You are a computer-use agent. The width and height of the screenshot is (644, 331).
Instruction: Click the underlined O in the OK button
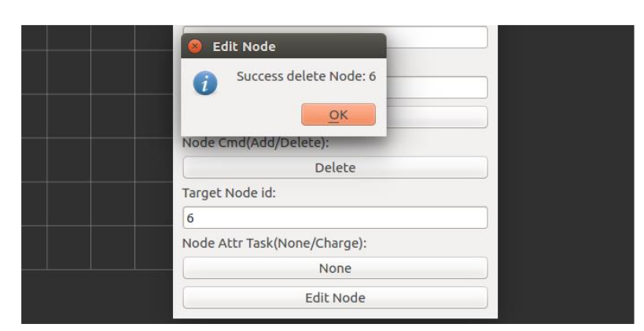pos(333,115)
